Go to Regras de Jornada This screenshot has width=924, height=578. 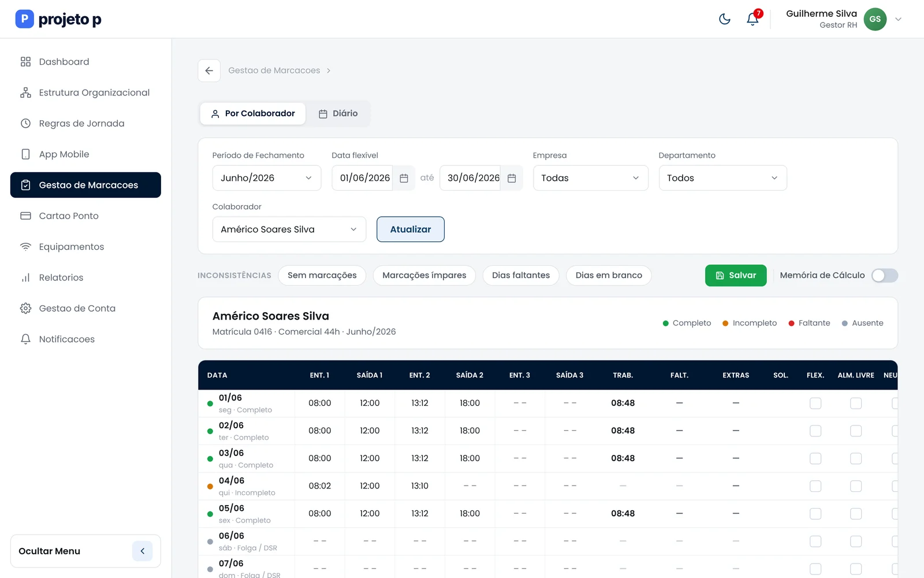[x=85, y=123]
